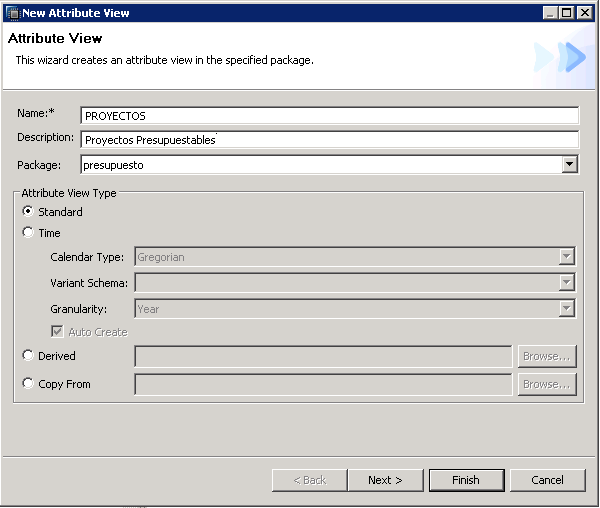The image size is (600, 508).
Task: Click the Finish button
Action: (x=466, y=480)
